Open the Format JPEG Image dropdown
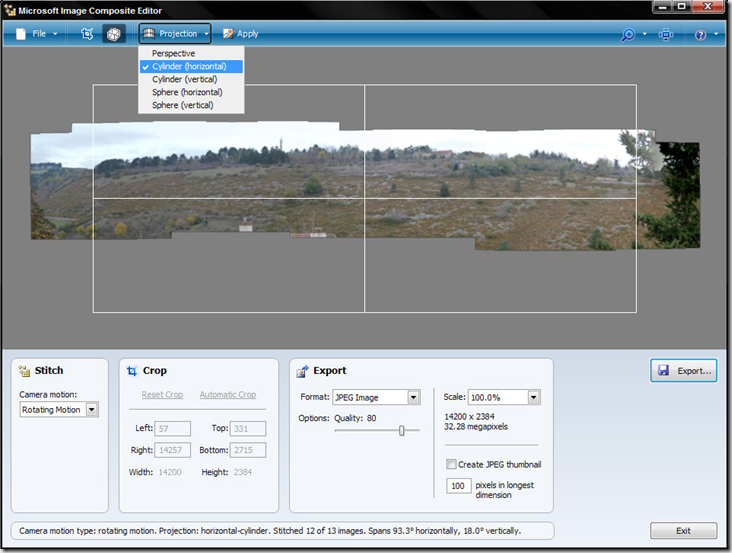This screenshot has height=553, width=732. pyautogui.click(x=376, y=397)
